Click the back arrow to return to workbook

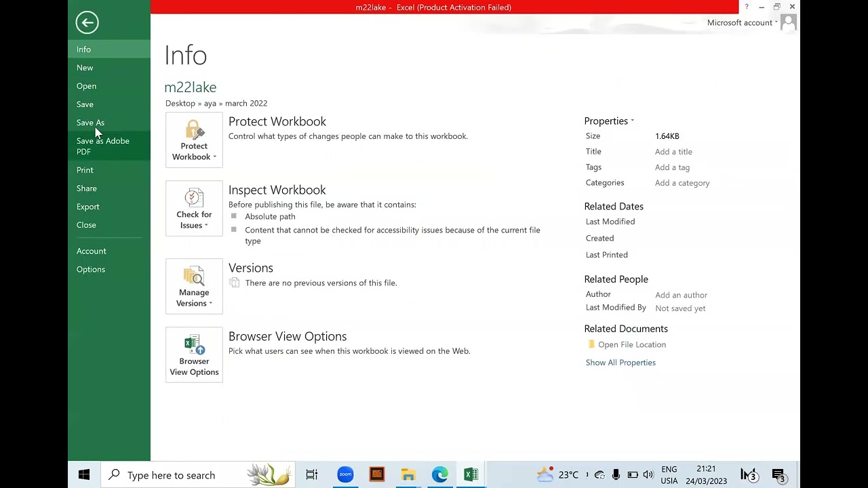coord(87,22)
